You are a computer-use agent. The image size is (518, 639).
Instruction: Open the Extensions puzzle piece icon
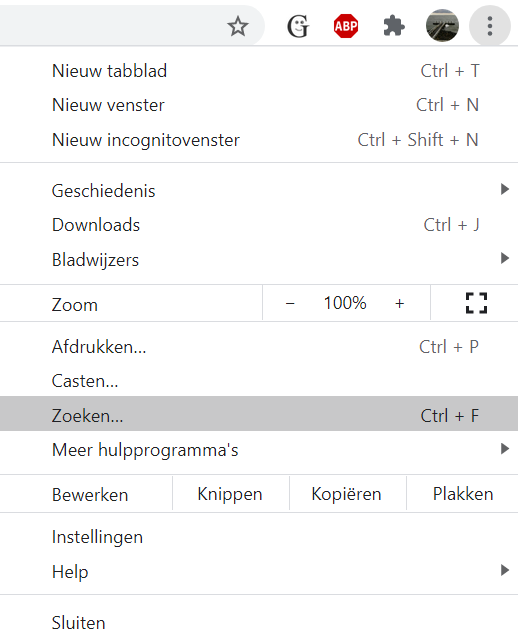pos(394,26)
